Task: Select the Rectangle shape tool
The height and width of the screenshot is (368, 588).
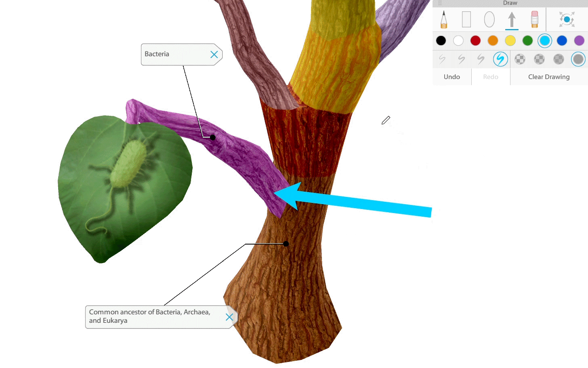Action: pos(466,19)
